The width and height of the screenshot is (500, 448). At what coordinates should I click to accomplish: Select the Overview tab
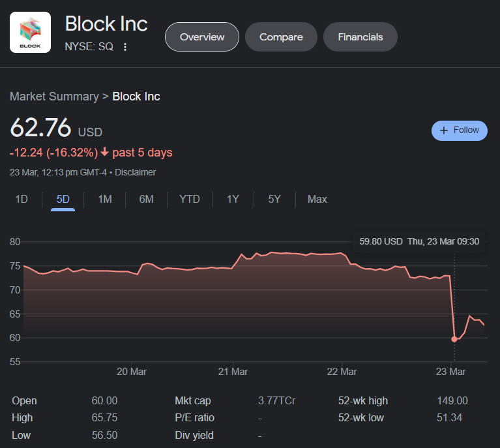(202, 37)
